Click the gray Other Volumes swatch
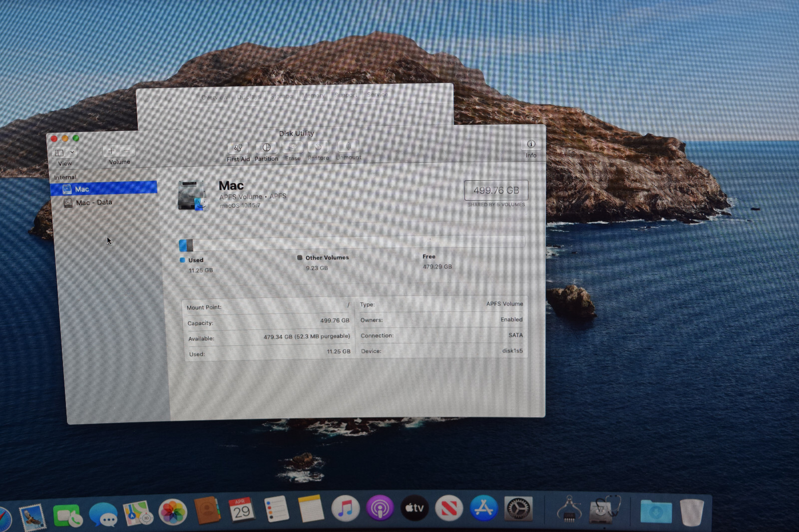Image resolution: width=799 pixels, height=532 pixels. 300,258
